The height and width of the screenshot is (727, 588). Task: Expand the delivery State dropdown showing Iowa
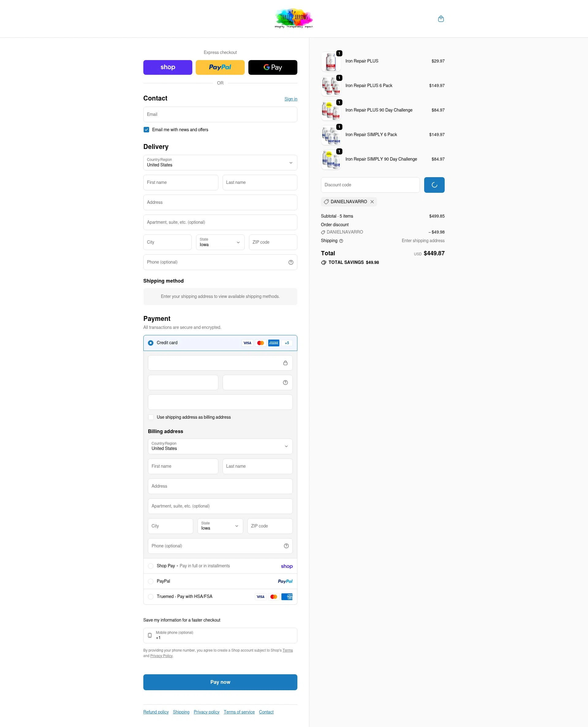tap(220, 242)
